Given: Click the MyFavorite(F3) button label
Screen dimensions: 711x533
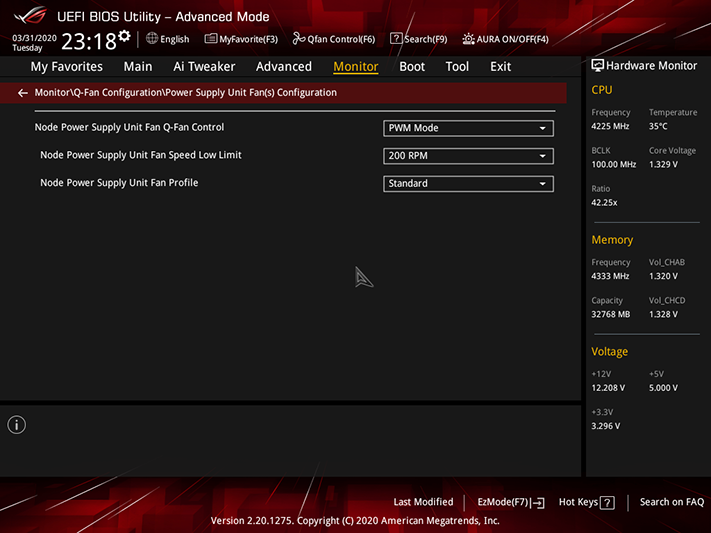Looking at the screenshot, I should (248, 39).
